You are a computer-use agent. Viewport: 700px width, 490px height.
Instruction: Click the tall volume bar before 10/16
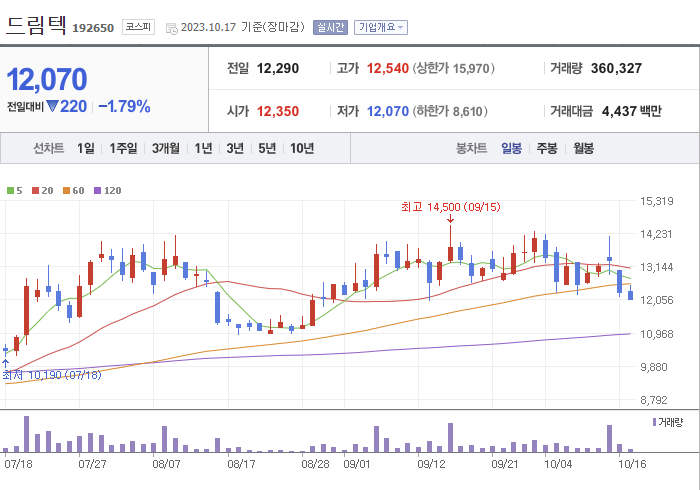(x=609, y=439)
